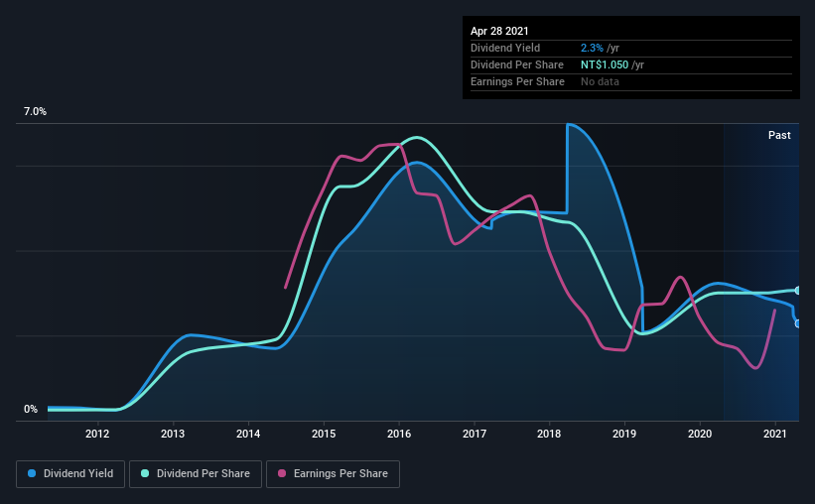815x504 pixels.
Task: Click the 2015 x-axis label
Action: [x=324, y=434]
